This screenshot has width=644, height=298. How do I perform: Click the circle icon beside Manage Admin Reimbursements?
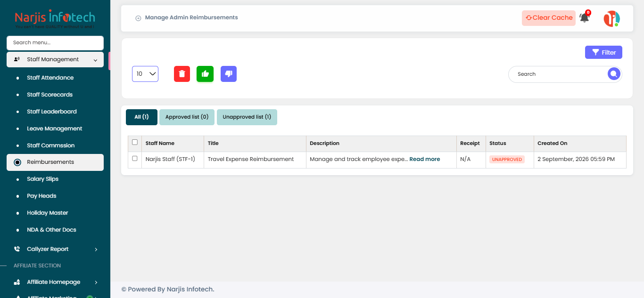(138, 18)
